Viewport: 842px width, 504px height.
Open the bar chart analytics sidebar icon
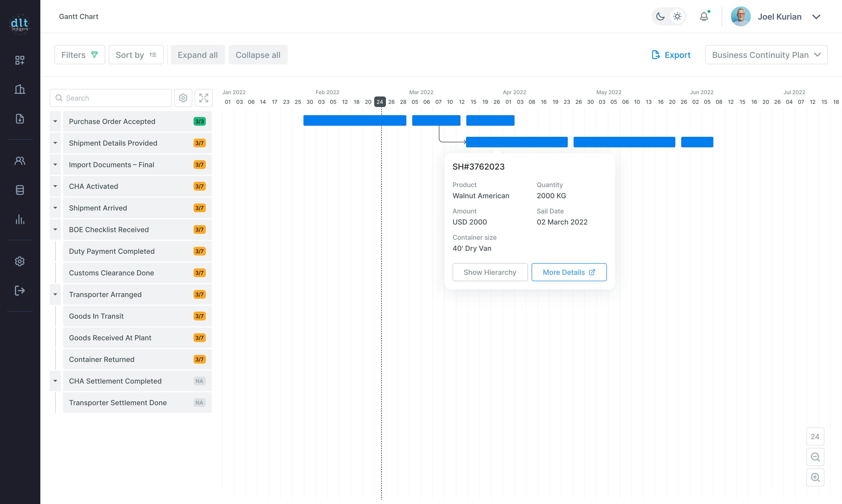tap(20, 219)
